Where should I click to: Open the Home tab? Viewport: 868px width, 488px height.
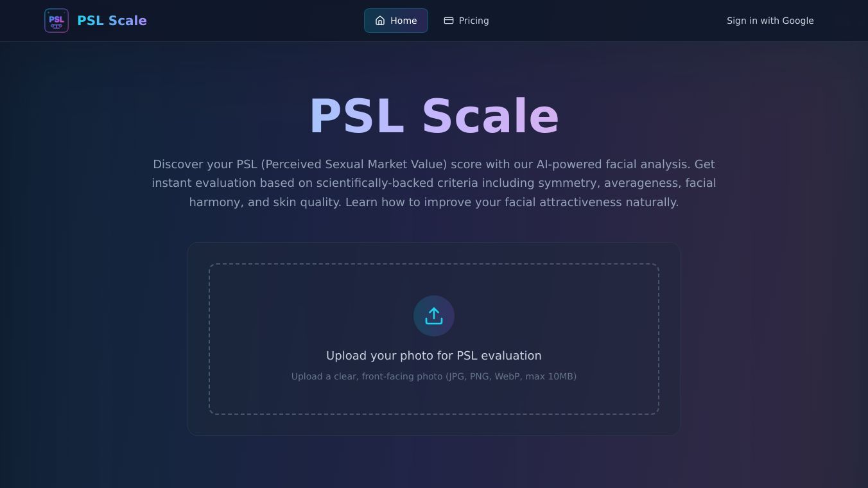point(396,21)
